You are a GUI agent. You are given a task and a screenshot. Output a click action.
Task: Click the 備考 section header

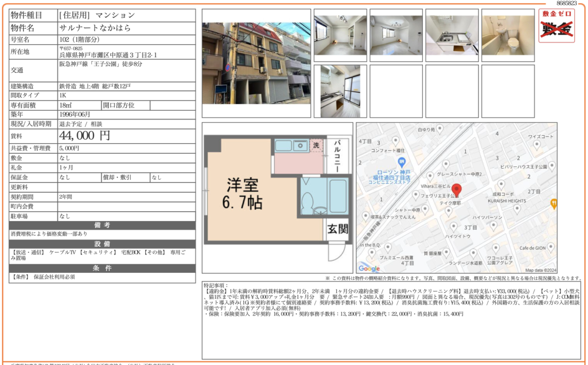[102, 225]
